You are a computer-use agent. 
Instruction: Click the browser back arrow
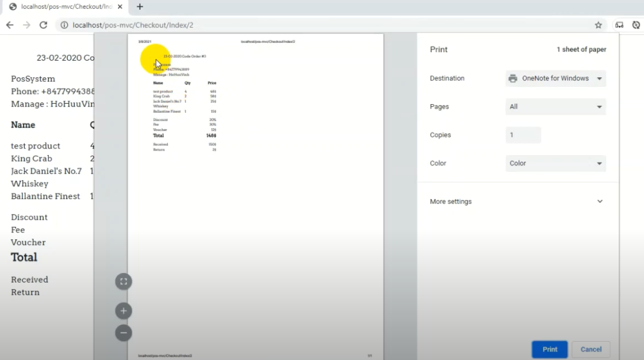click(10, 25)
